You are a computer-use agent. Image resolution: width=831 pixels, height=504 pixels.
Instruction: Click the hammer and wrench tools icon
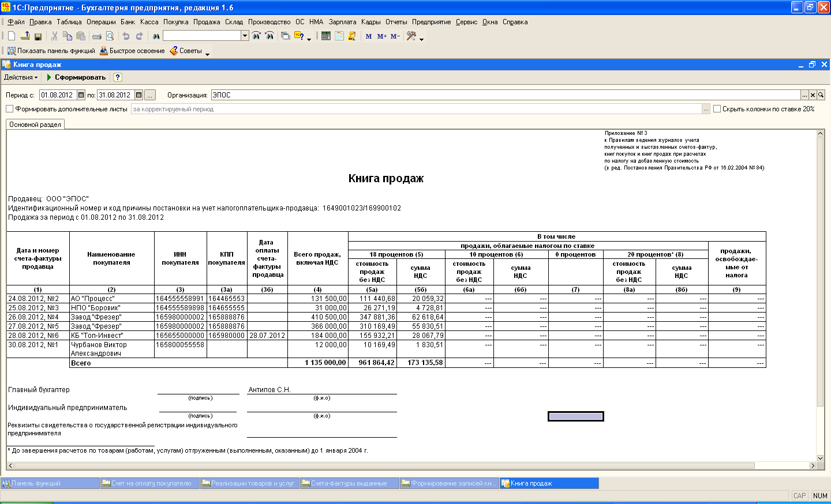pyautogui.click(x=411, y=36)
